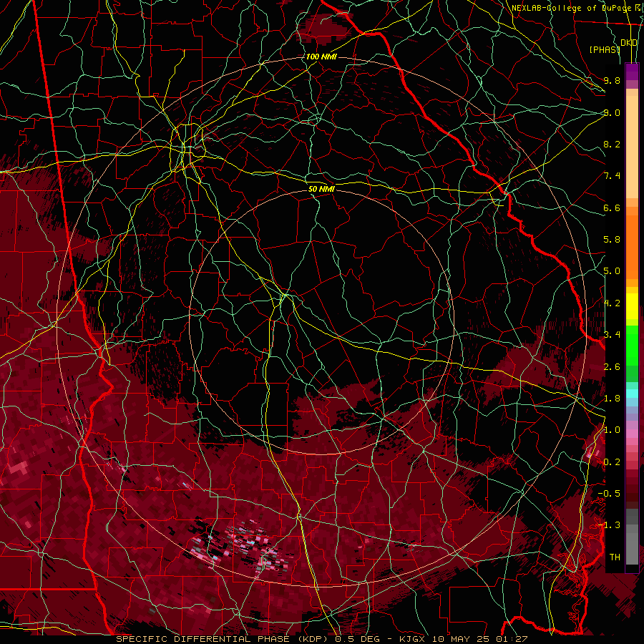The width and height of the screenshot is (644, 644).
Task: Pick the bright yellow segment of the color scale
Action: (632, 306)
